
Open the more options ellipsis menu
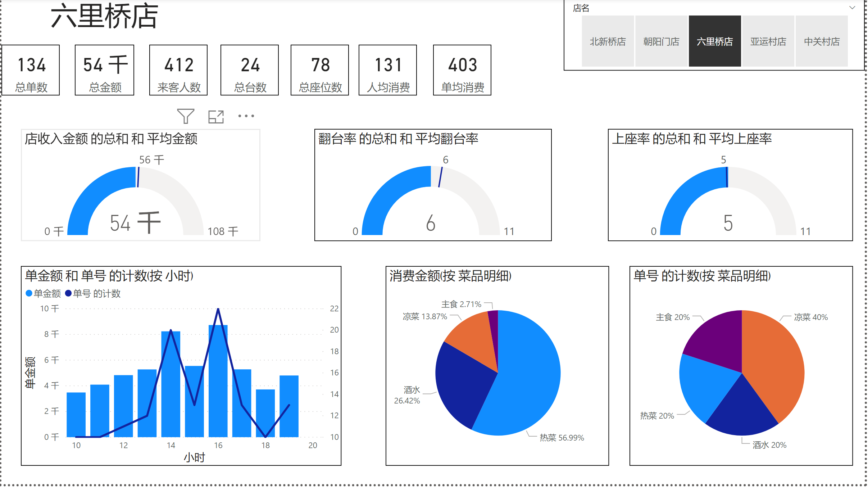pyautogui.click(x=246, y=116)
